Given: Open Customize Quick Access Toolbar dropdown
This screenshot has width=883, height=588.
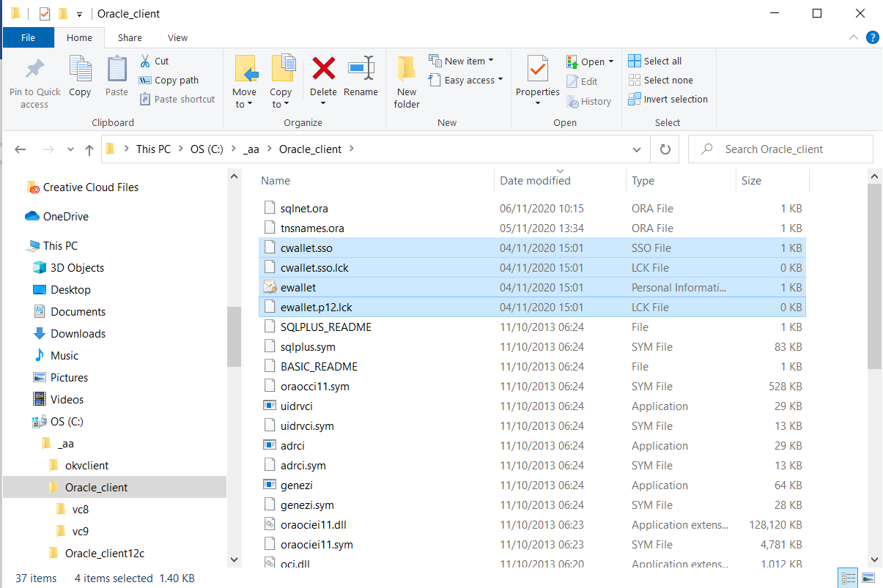Looking at the screenshot, I should pos(79,14).
